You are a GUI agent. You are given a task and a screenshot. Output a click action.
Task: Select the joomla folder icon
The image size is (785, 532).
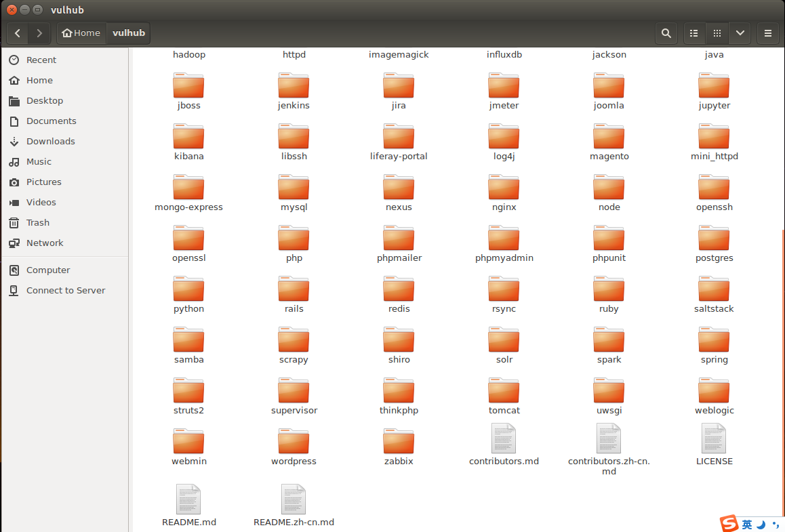609,85
